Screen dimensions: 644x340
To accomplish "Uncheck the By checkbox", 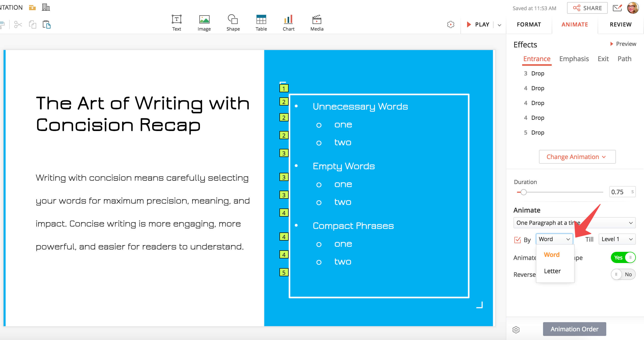I will (x=517, y=240).
